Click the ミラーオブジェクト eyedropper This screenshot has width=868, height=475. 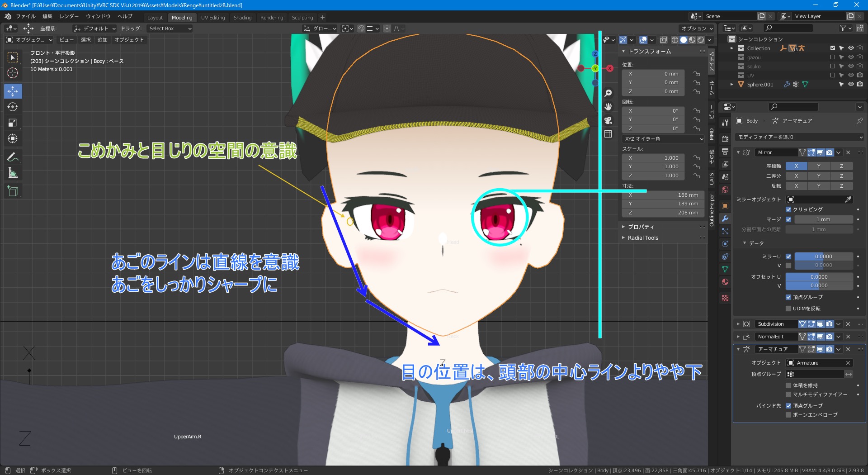[848, 199]
